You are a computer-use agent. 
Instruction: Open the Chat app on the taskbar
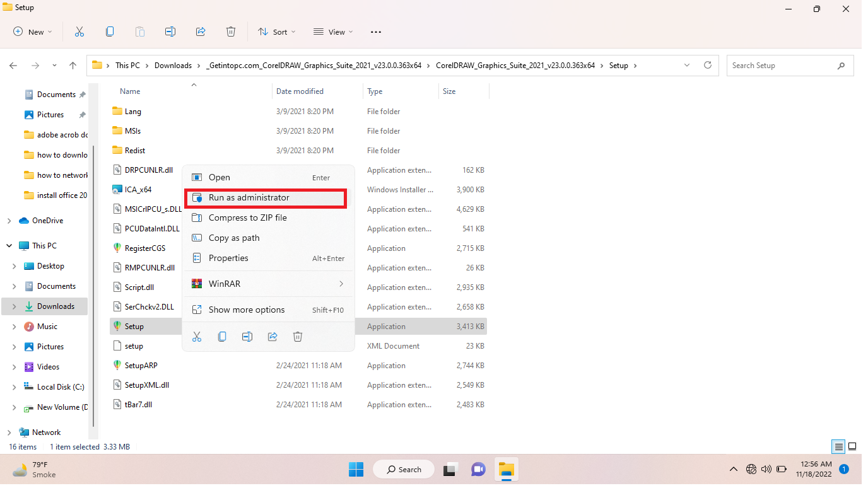478,469
